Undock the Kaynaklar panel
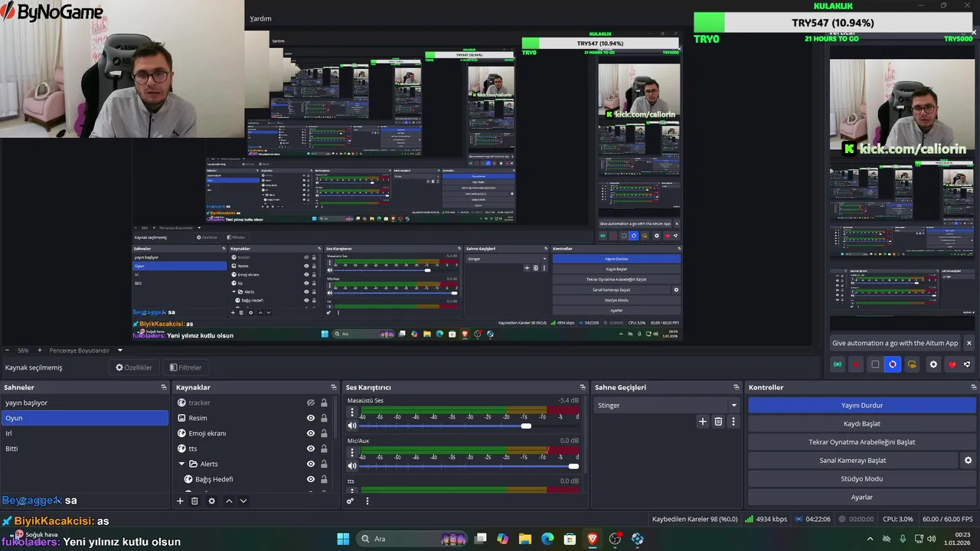980x551 pixels. (333, 387)
